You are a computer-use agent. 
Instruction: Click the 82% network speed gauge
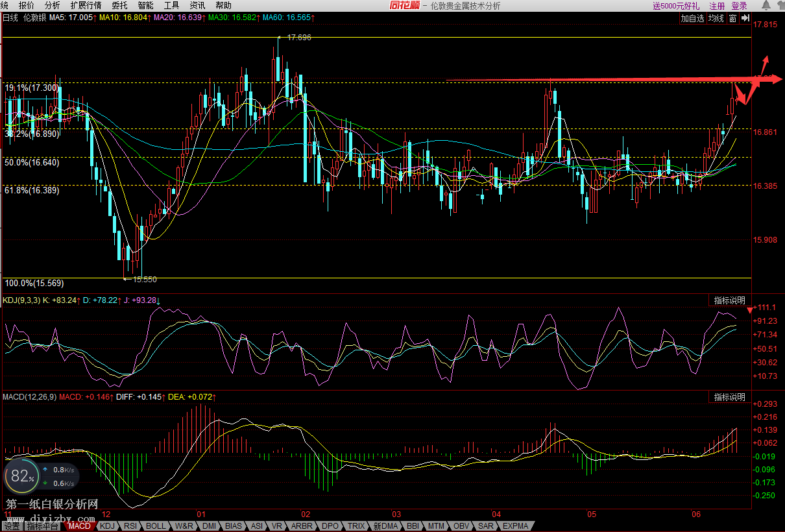[21, 476]
